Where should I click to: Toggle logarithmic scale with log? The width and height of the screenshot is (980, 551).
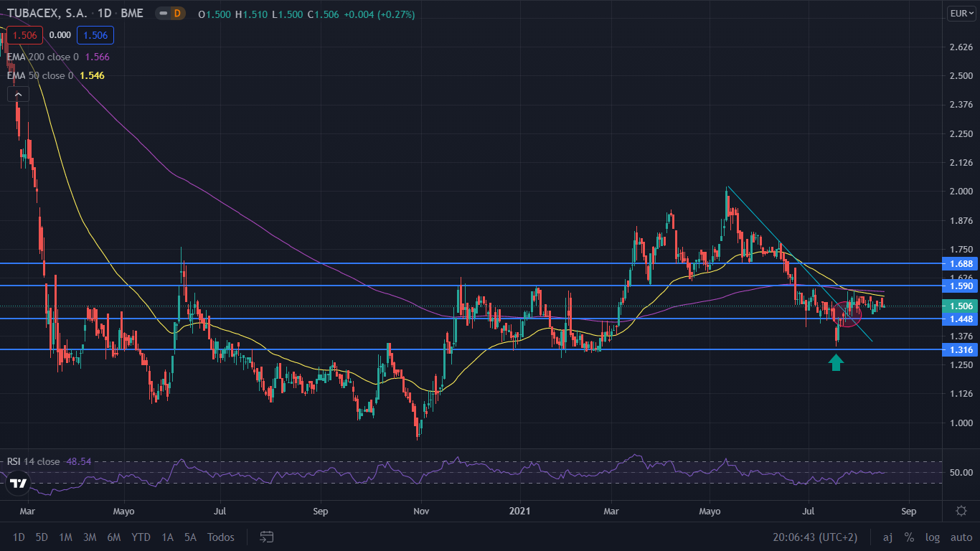pyautogui.click(x=933, y=537)
